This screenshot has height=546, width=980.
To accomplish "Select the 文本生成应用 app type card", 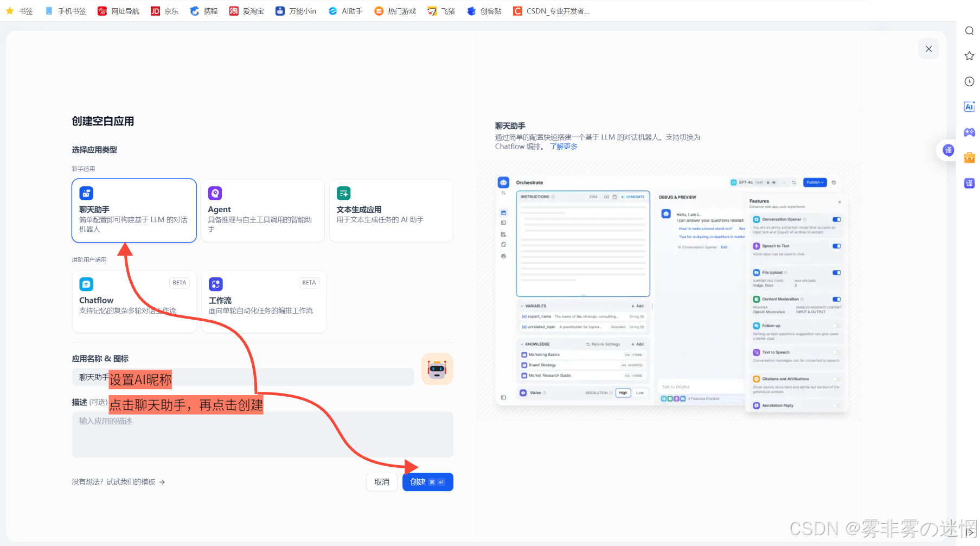I will 392,211.
